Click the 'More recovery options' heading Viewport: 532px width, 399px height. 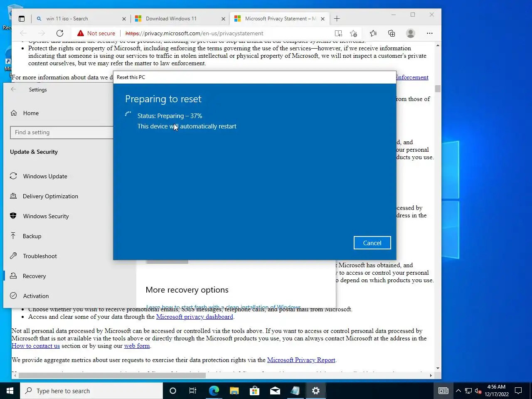coord(187,290)
